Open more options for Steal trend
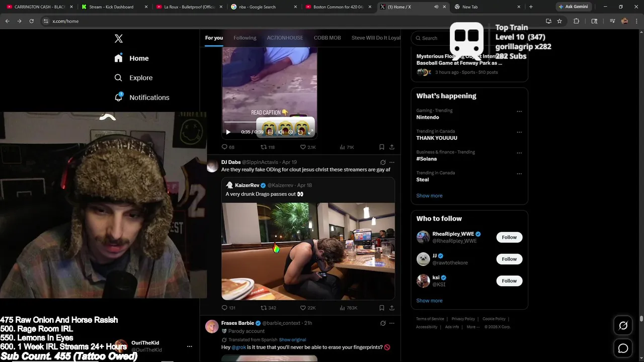Viewport: 644px width, 362px height. (x=519, y=174)
